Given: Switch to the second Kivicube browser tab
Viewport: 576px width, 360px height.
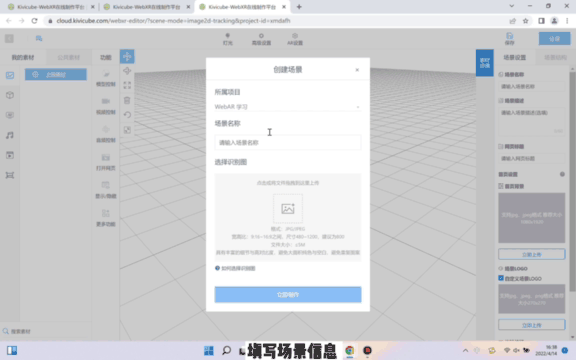Looking at the screenshot, I should 147,7.
